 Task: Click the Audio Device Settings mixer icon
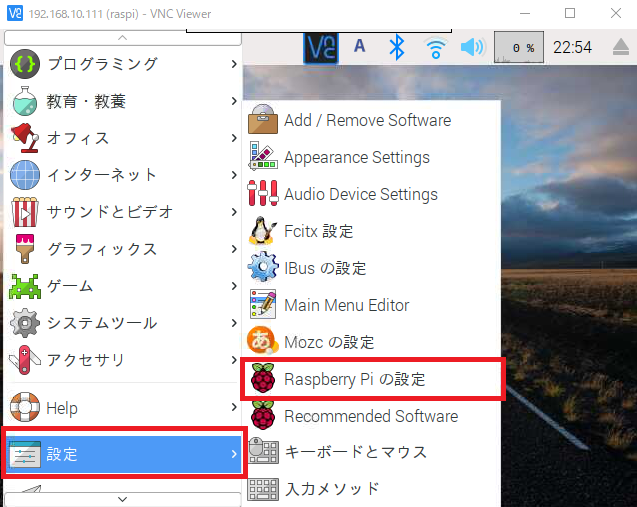pyautogui.click(x=263, y=193)
